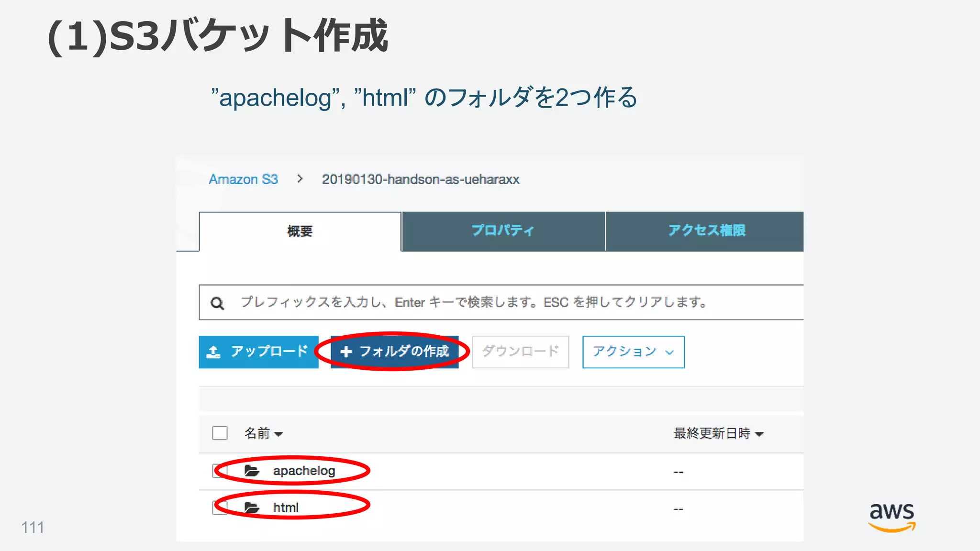The width and height of the screenshot is (980, 551).
Task: Click the apachelog folder icon
Action: click(252, 471)
